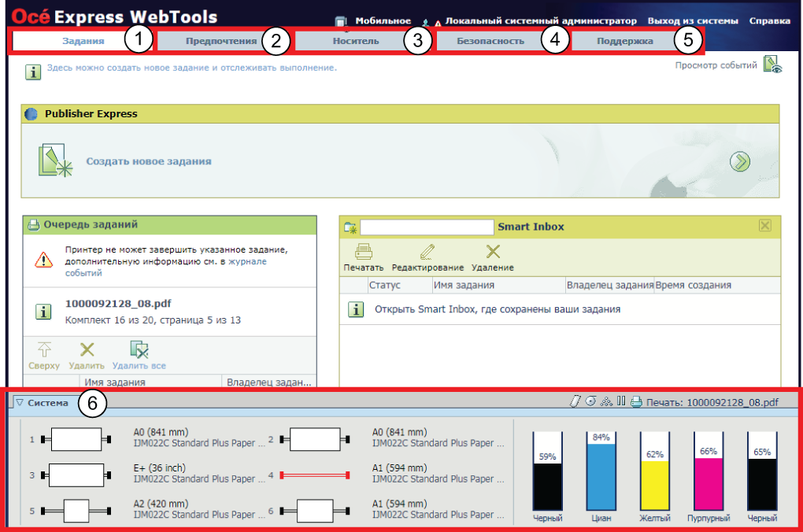This screenshot has height=532, width=803.
Task: Select the empty roll 4 red icon
Action: point(315,475)
